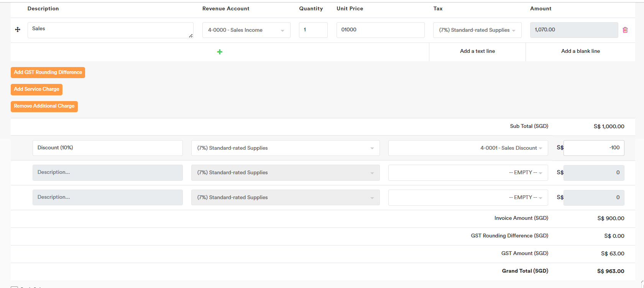Click Remove Additional Charge button
The image size is (644, 288).
pos(44,106)
